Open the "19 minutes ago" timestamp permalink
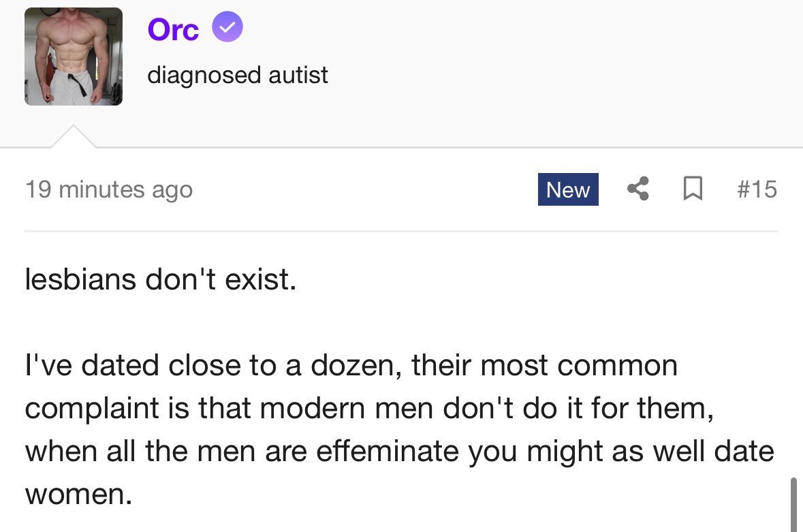The image size is (803, 532). tap(109, 189)
